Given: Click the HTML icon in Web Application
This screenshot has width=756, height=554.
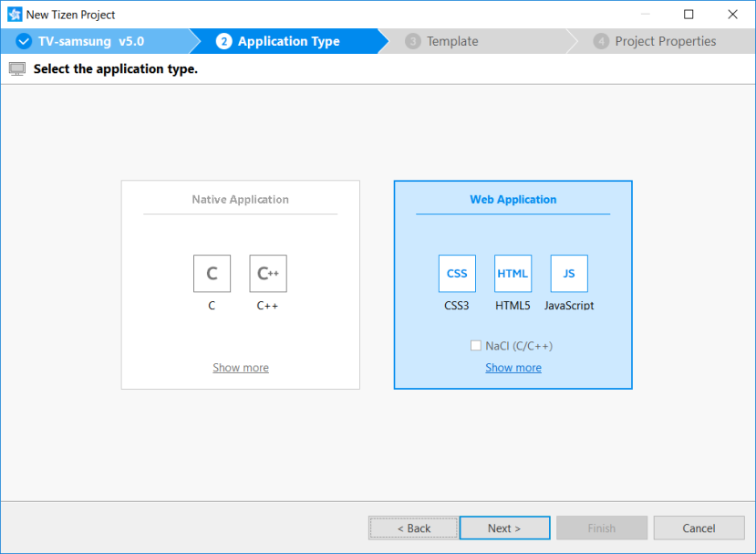Looking at the screenshot, I should pyautogui.click(x=513, y=273).
